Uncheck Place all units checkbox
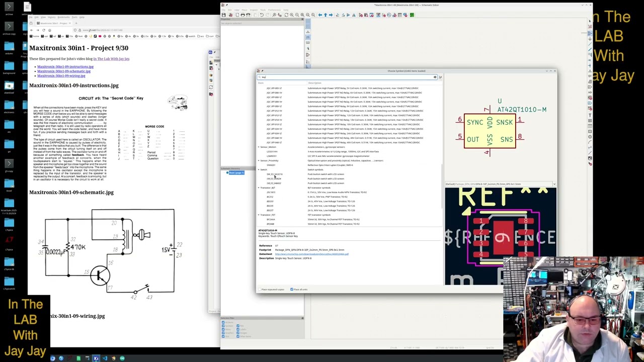644x362 pixels. pos(292,290)
